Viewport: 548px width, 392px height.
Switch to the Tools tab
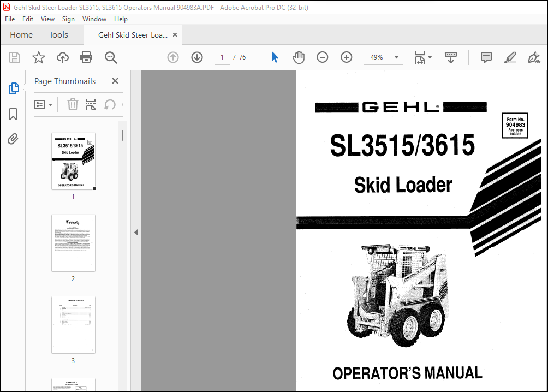tap(58, 35)
